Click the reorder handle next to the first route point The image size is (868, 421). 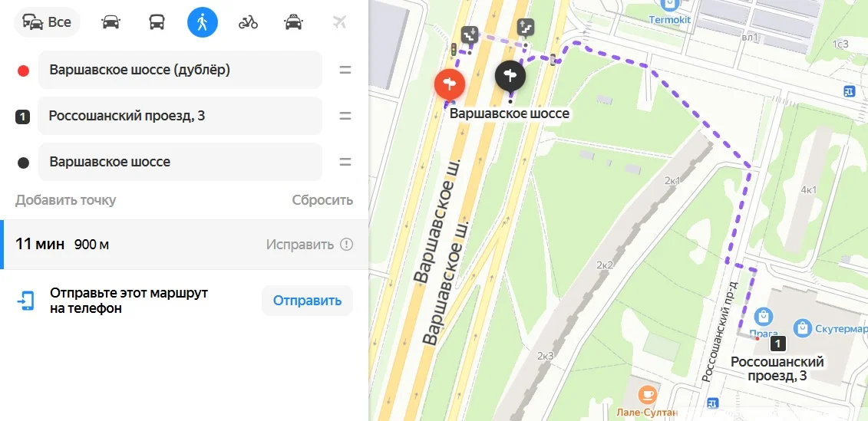(345, 70)
